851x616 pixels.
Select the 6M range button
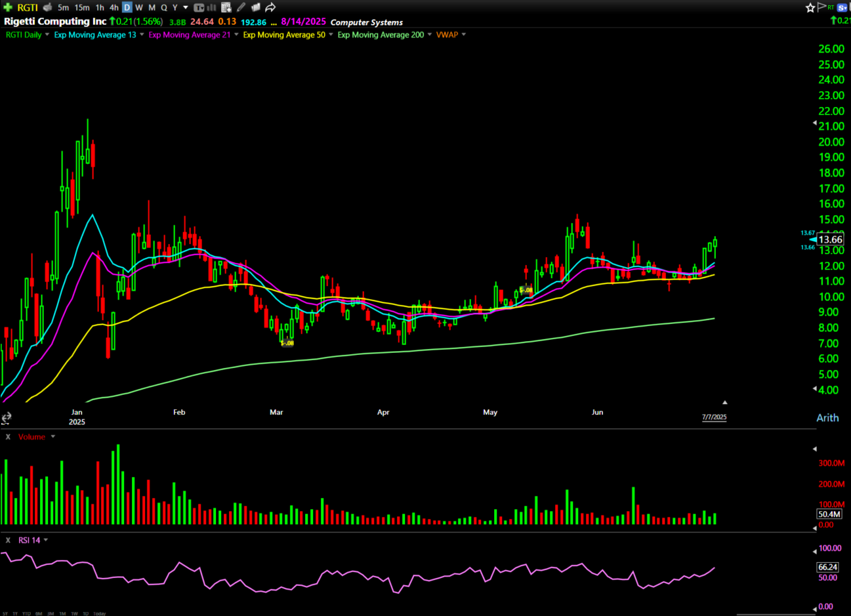(x=39, y=614)
